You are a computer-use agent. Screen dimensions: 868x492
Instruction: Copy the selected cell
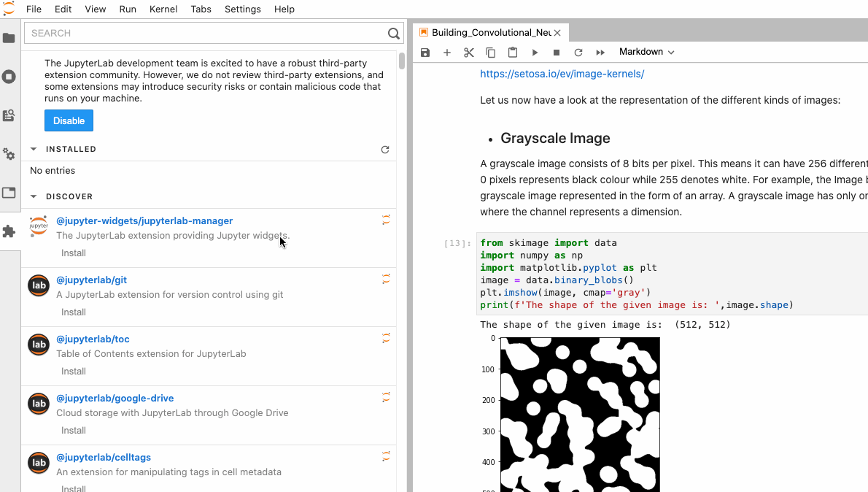tap(491, 52)
